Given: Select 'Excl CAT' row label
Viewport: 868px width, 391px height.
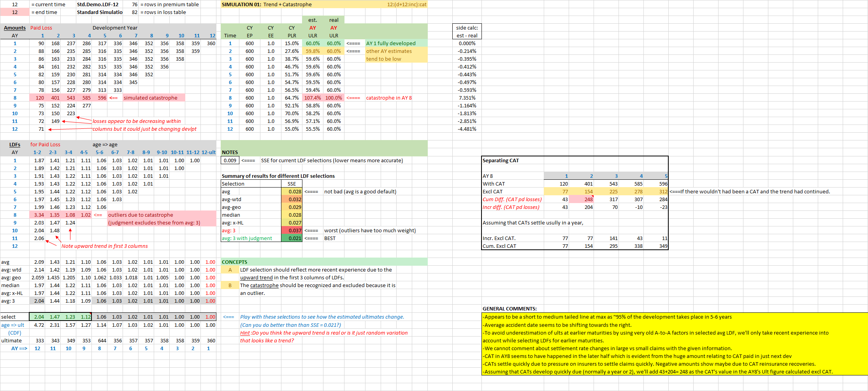Looking at the screenshot, I should [x=493, y=191].
